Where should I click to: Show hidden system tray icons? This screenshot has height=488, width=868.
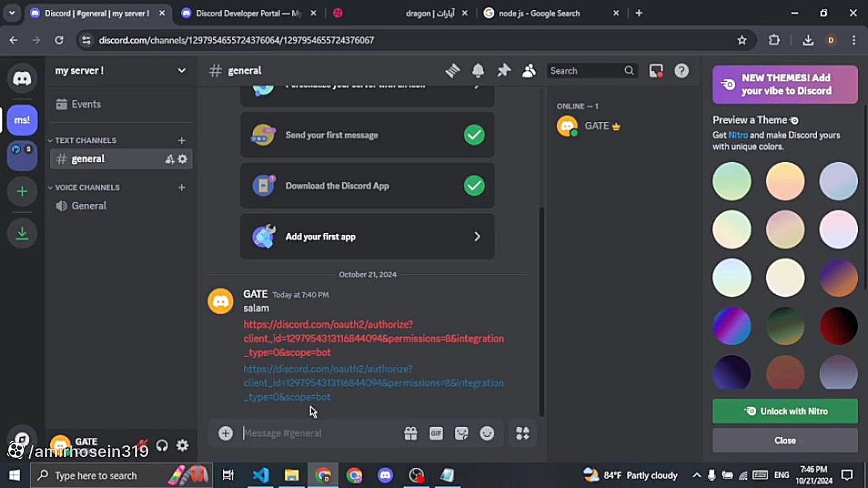point(696,475)
